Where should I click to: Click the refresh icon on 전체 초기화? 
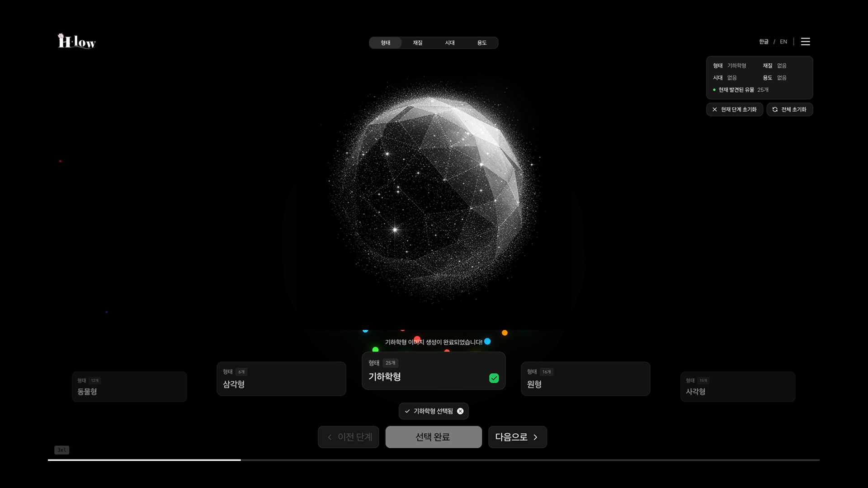[x=775, y=109]
